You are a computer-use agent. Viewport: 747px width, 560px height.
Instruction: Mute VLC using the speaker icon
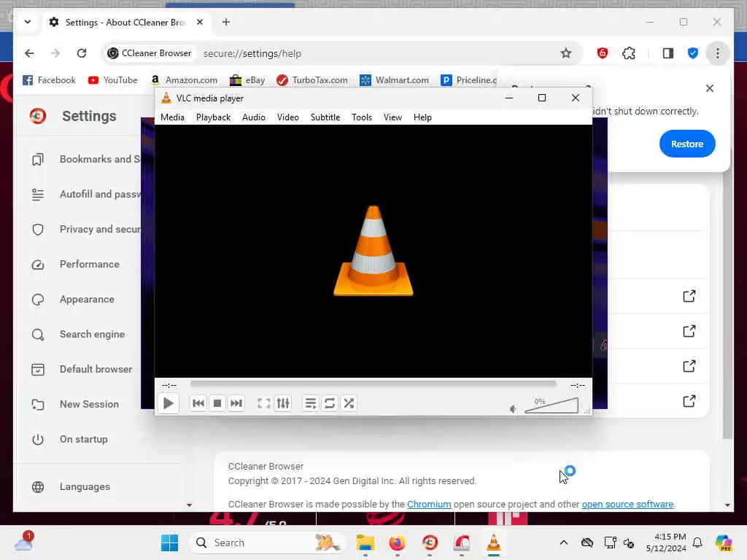click(x=513, y=408)
